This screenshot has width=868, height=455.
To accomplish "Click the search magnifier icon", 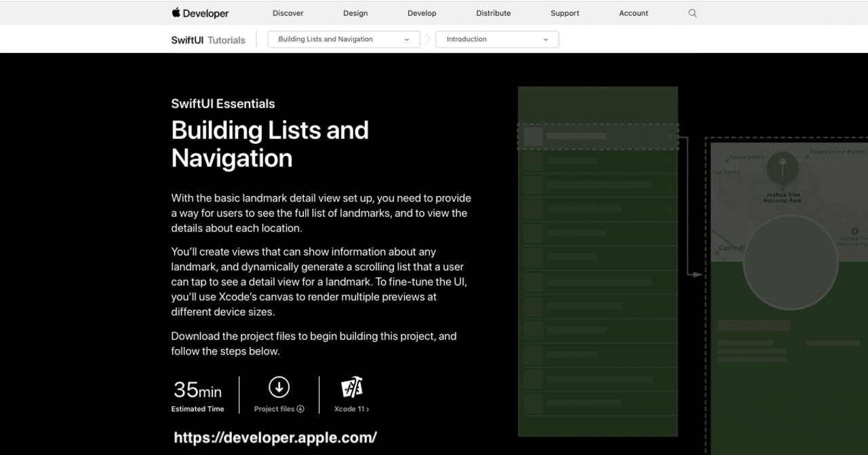I will click(x=692, y=13).
